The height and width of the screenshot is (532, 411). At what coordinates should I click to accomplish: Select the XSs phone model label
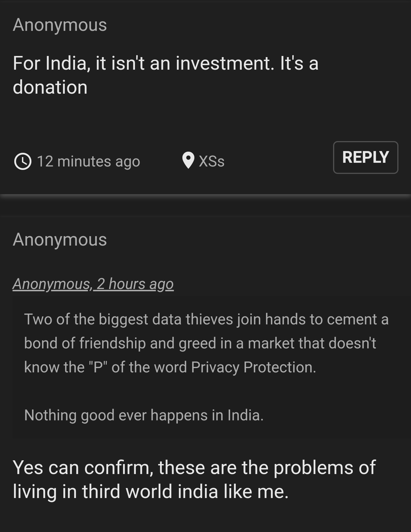[212, 161]
